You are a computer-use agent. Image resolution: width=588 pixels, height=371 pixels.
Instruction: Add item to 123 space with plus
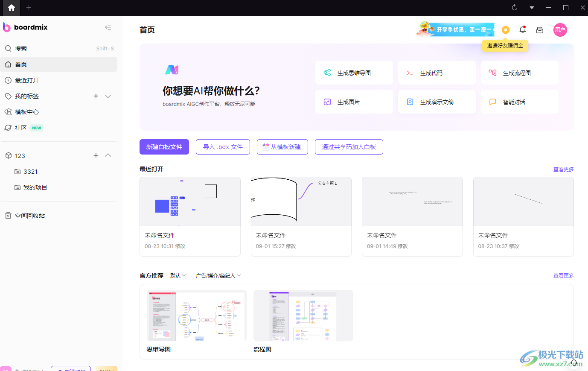click(x=96, y=155)
